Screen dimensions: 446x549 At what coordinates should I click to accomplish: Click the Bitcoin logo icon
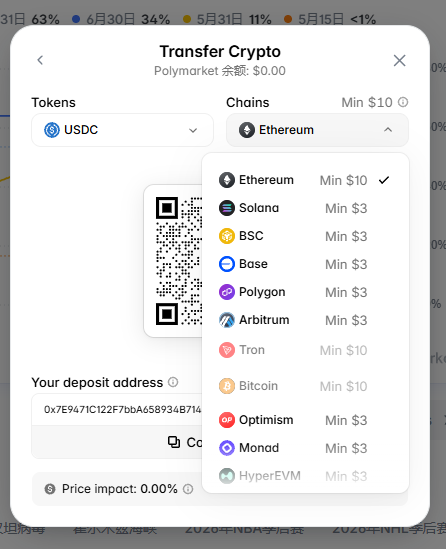coord(227,386)
